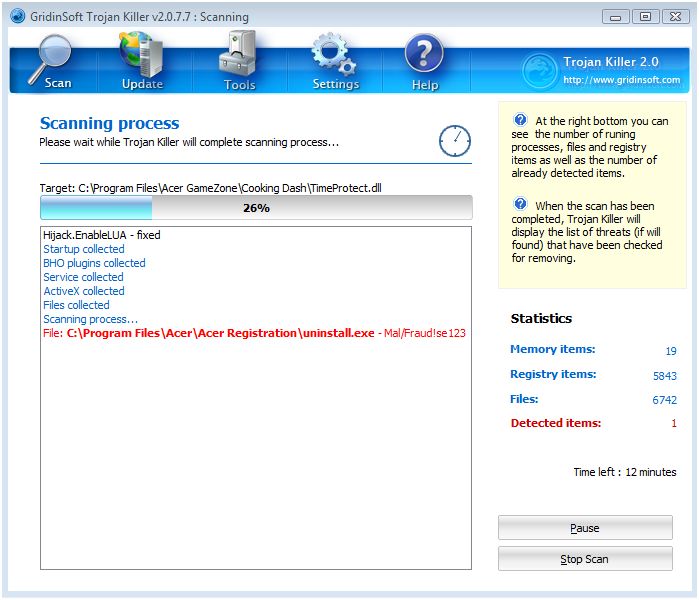Image resolution: width=699 pixels, height=600 pixels.
Task: Select the Service collected log line
Action: click(83, 277)
